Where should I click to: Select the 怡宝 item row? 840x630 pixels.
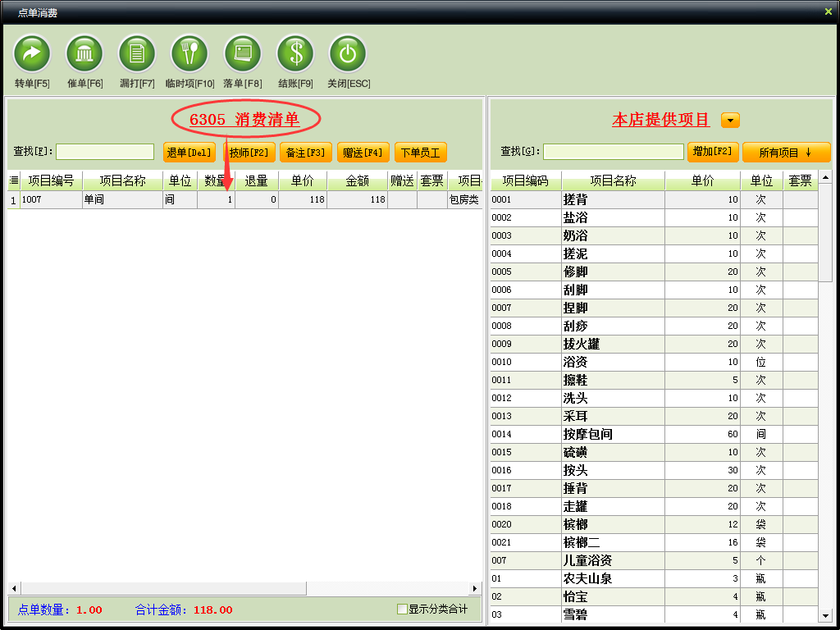654,596
